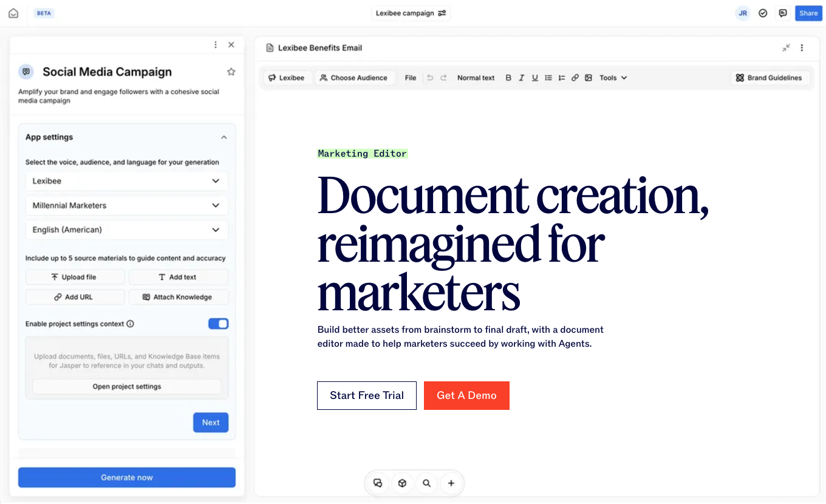Click the magnifier search icon at the bottom
This screenshot has height=504, width=826.
tap(426, 483)
